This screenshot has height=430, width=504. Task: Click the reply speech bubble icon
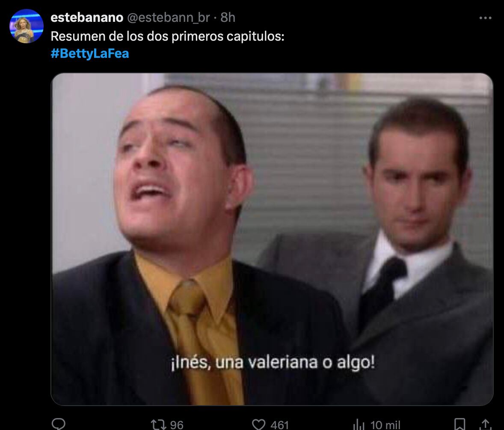pos(59,424)
